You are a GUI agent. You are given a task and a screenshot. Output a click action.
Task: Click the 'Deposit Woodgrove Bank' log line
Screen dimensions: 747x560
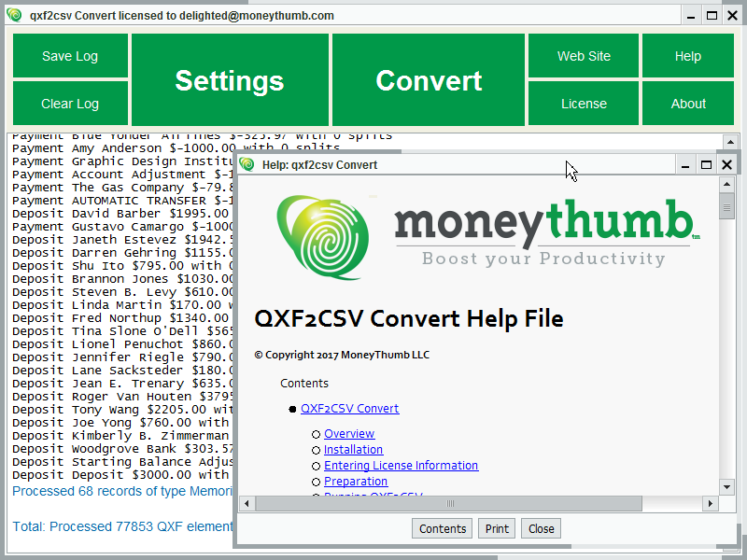pyautogui.click(x=123, y=449)
